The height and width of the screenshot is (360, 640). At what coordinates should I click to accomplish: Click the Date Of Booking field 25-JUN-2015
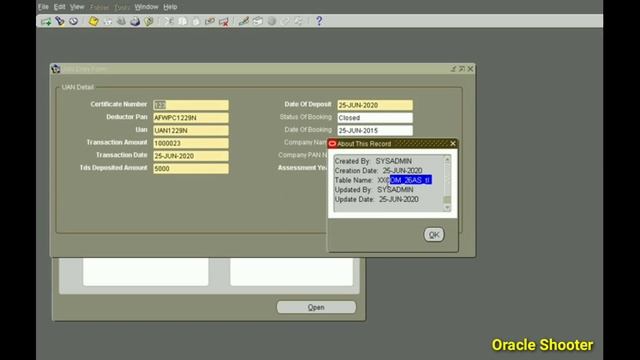tap(375, 130)
